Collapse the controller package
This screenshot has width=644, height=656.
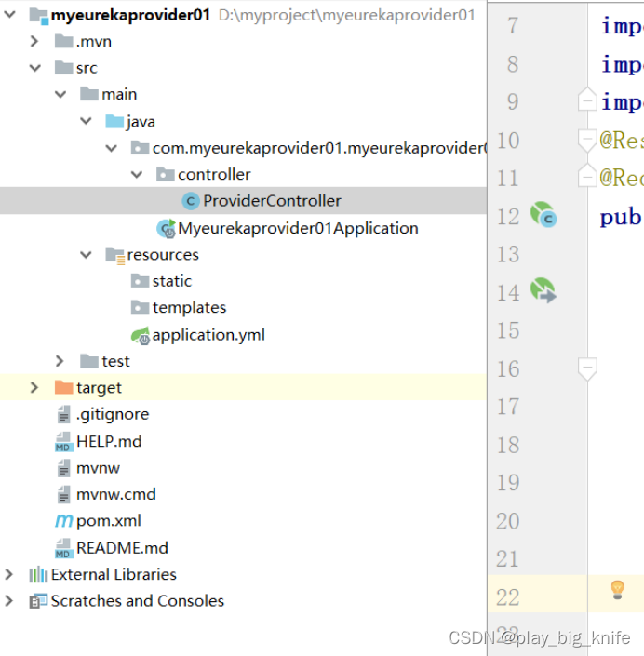137,174
